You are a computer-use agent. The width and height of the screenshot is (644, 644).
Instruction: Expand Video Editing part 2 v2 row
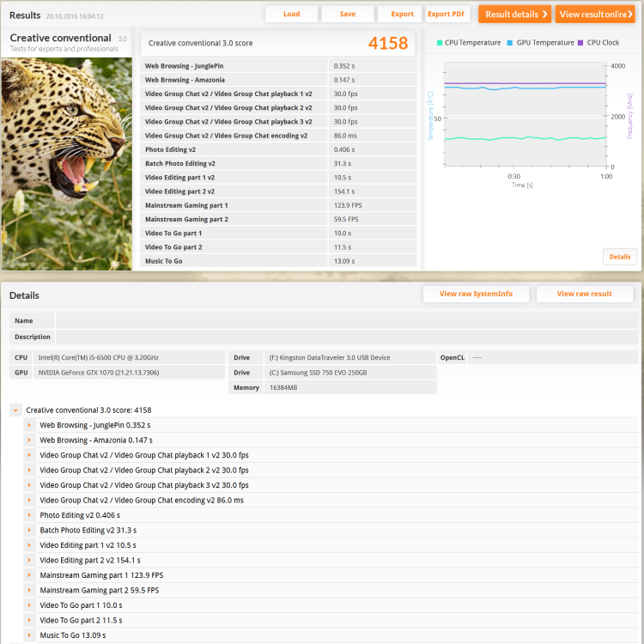[29, 560]
